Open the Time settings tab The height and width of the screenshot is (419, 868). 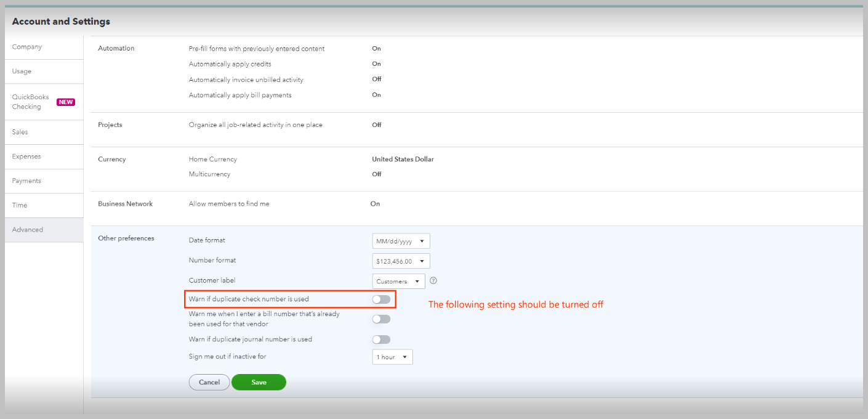click(x=44, y=205)
